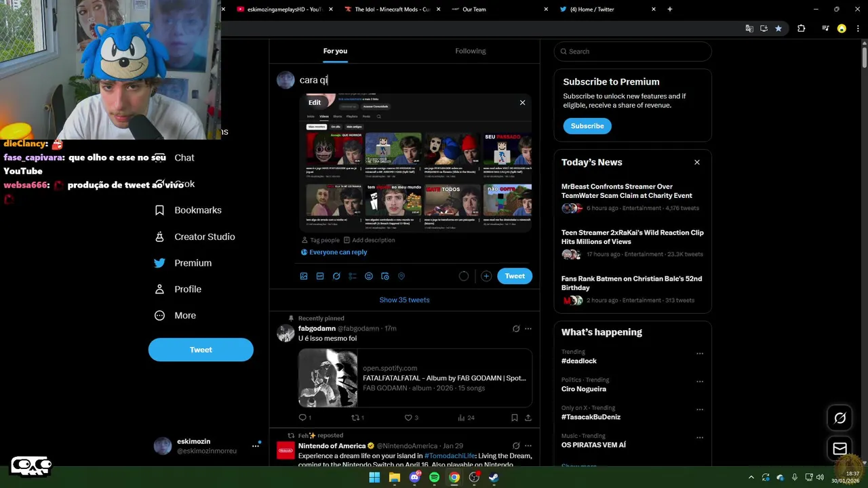Post with the composer Tweet button

(x=515, y=276)
